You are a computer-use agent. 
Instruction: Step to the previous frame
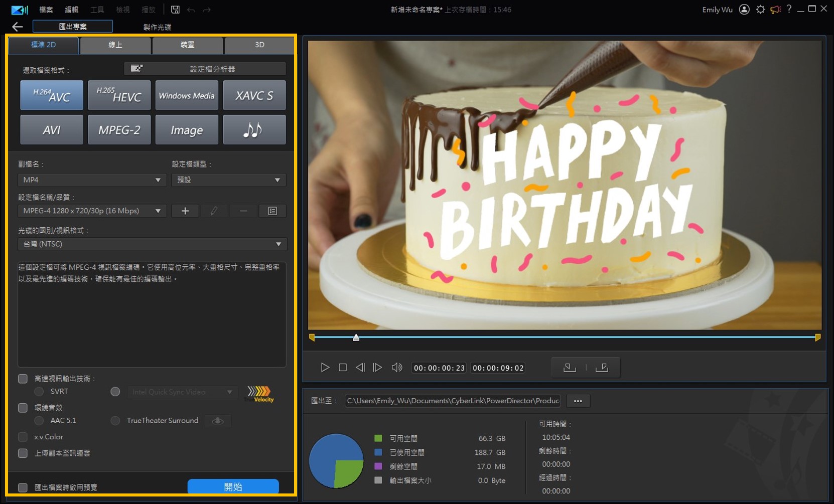[360, 368]
